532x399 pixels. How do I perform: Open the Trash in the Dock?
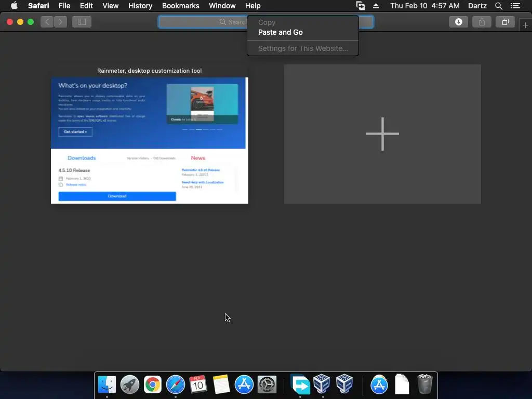[x=425, y=384]
